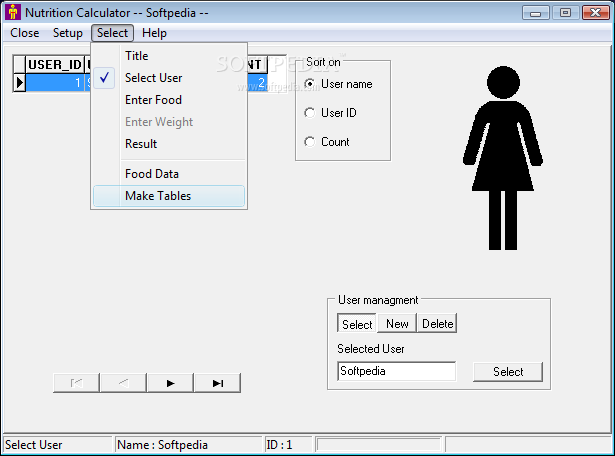Choose Enter Food from the menu
This screenshot has height=456, width=615.
tap(169, 100)
